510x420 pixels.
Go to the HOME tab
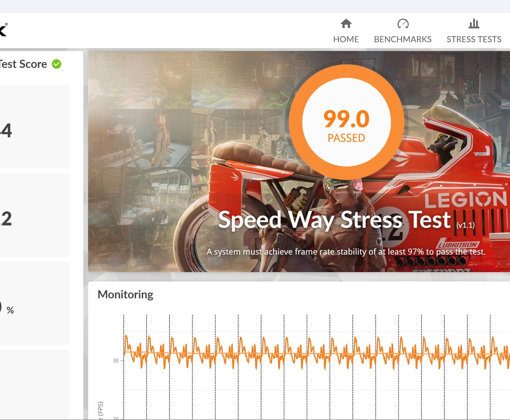[x=346, y=31]
